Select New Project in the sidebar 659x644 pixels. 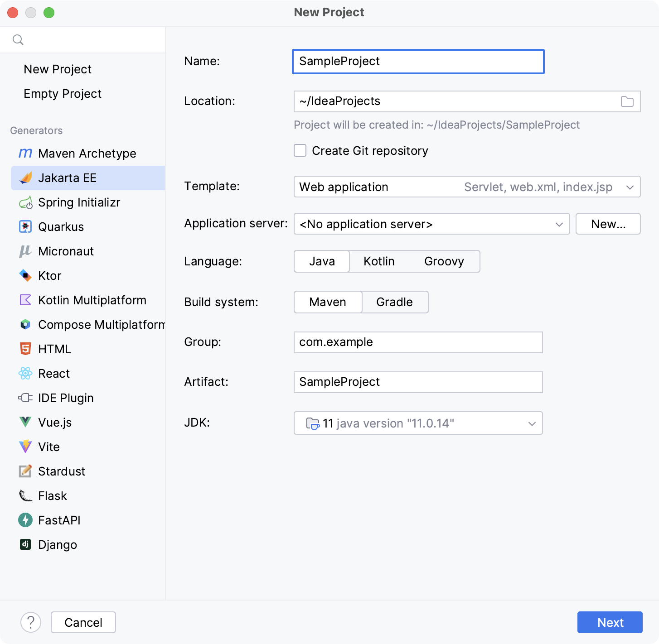tap(58, 69)
